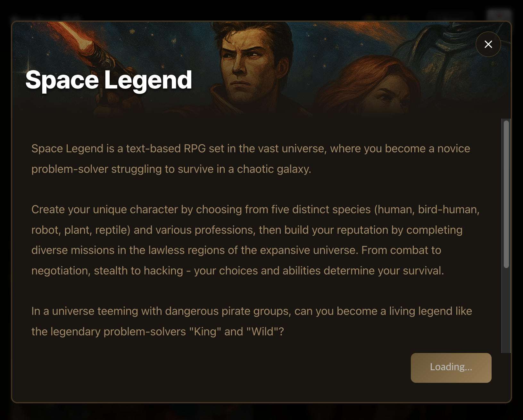Click the blurred coin counter in the header
Screen dimensions: 523x420
[386, 18]
